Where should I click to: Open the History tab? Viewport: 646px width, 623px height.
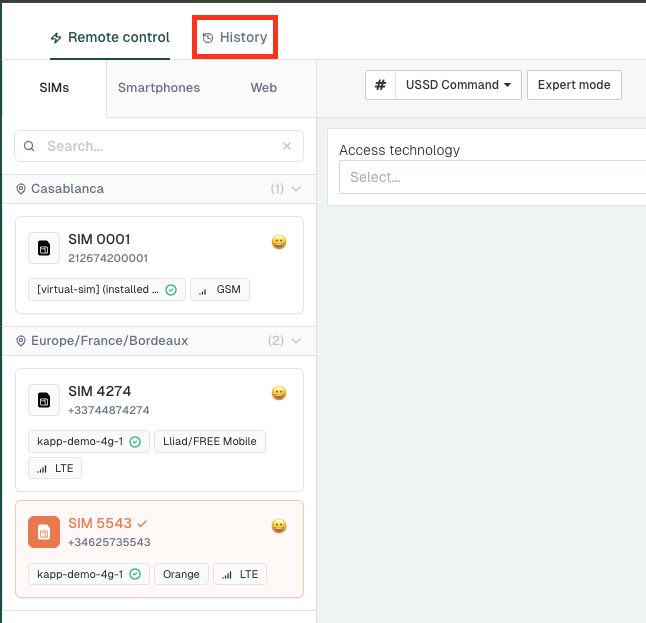pos(235,38)
